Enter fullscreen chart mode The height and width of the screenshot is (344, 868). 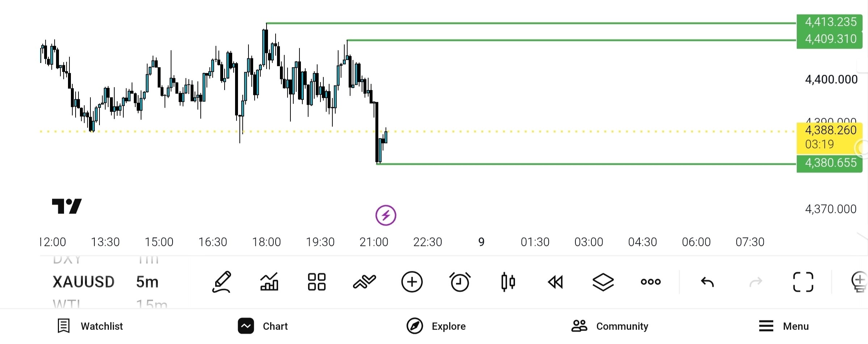[803, 282]
